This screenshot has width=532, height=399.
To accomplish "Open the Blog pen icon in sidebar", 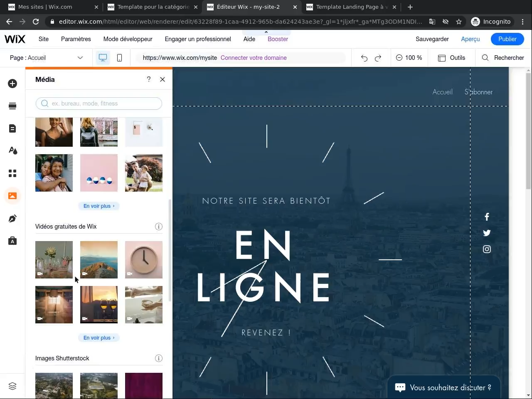I will point(12,218).
